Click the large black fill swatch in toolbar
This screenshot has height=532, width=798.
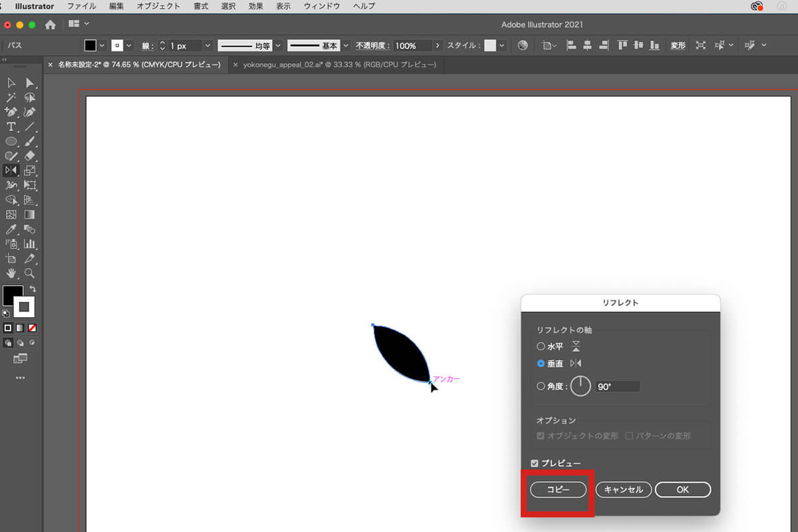coord(13,295)
